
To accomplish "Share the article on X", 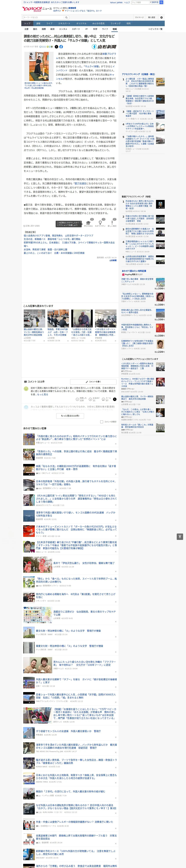I will (56, 47).
